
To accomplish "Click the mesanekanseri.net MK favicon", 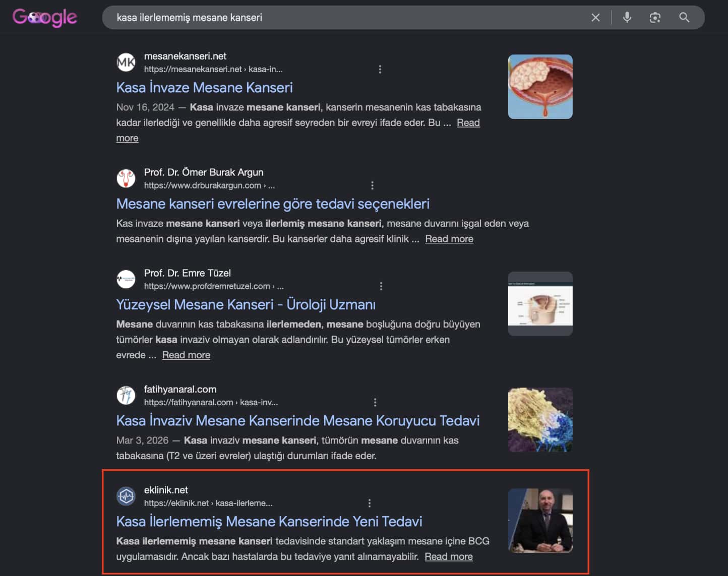I will (126, 62).
